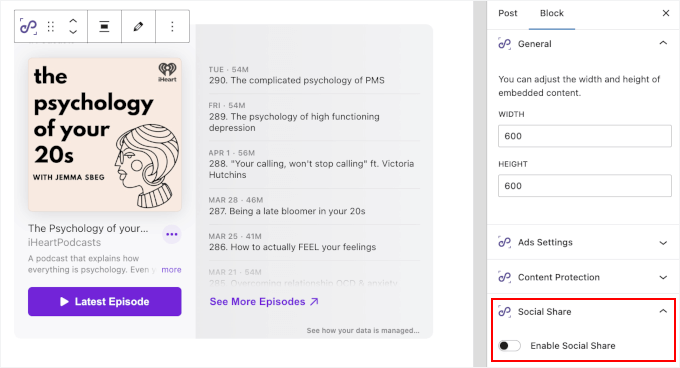
Task: Select the Block tab
Action: (x=552, y=13)
